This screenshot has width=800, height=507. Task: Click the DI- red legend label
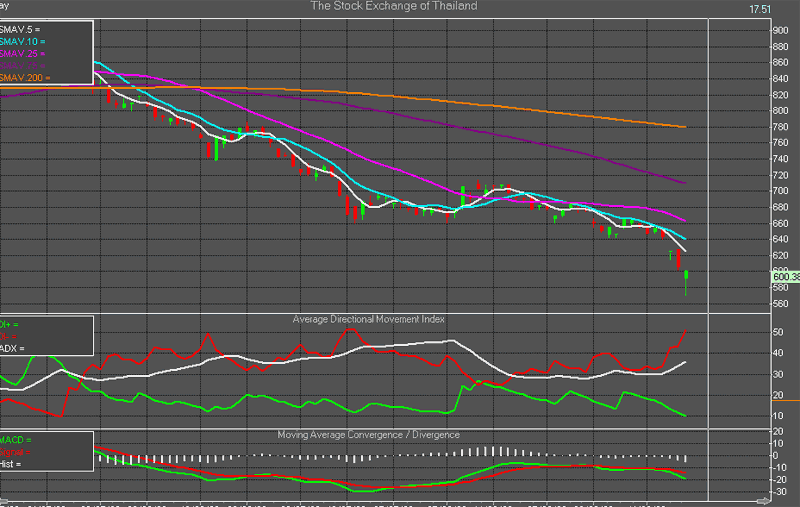pyautogui.click(x=8, y=337)
